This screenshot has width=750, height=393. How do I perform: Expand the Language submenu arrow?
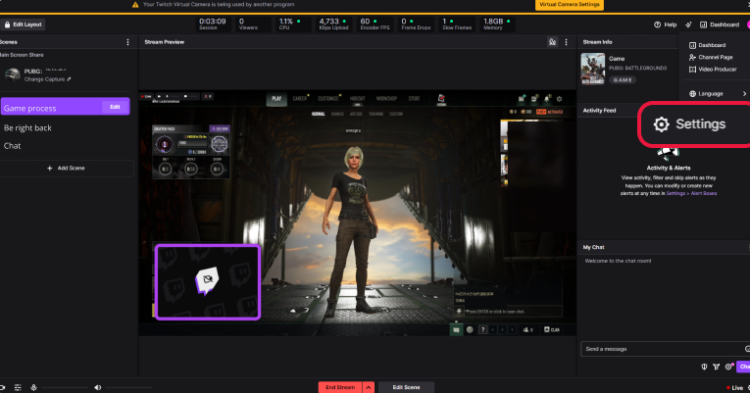pyautogui.click(x=744, y=94)
